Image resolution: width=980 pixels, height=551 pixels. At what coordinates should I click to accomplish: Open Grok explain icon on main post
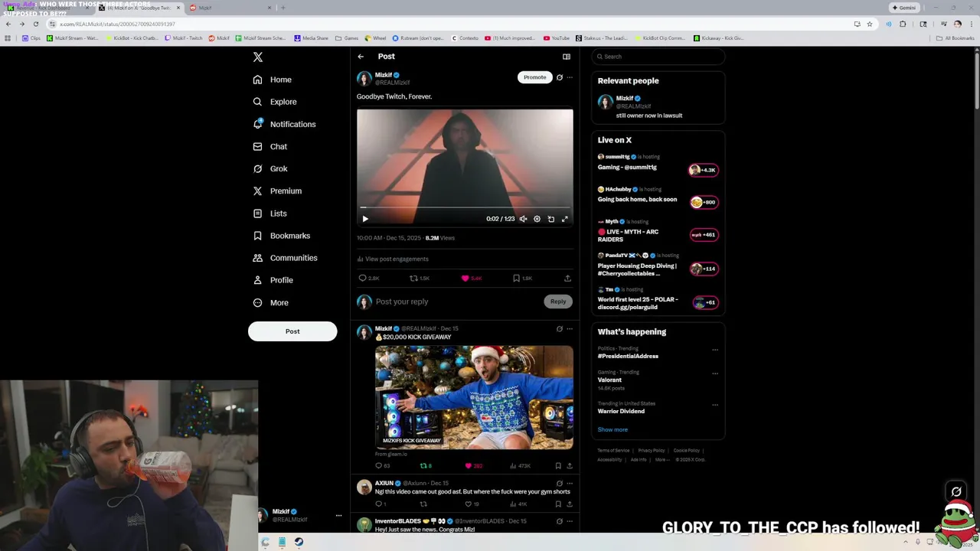(x=560, y=77)
